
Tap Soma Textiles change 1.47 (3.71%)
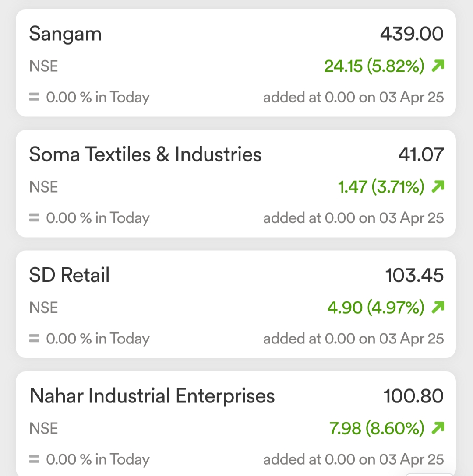click(x=381, y=187)
